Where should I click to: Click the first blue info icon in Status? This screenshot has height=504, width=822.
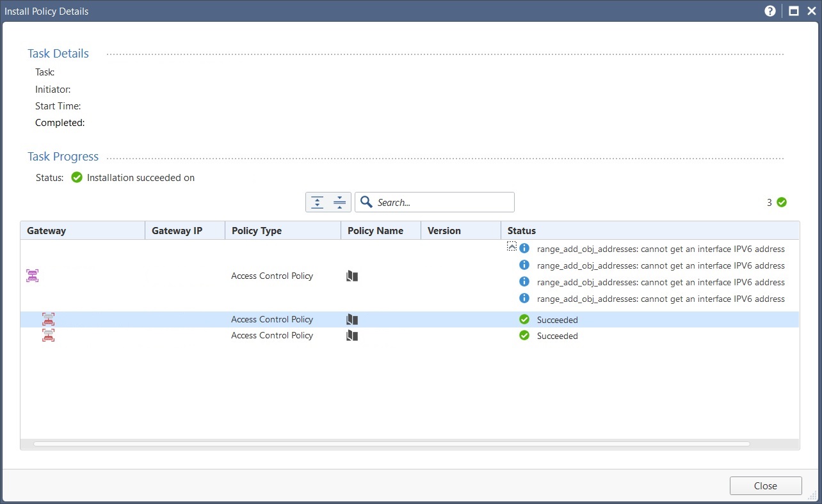tap(524, 248)
